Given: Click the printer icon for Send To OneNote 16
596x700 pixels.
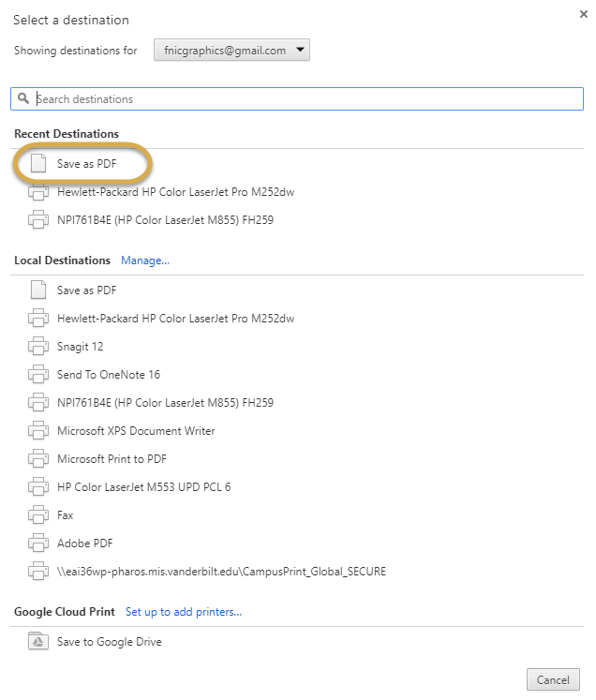Looking at the screenshot, I should pyautogui.click(x=38, y=374).
